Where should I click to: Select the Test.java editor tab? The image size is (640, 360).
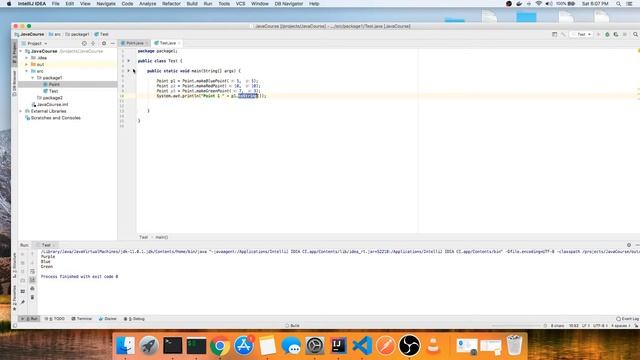[x=167, y=43]
